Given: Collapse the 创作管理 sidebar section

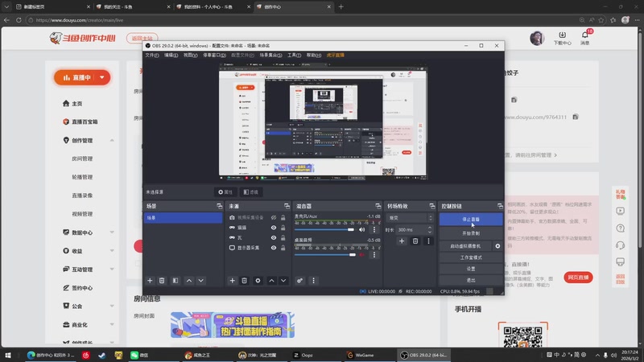Looking at the screenshot, I should (x=112, y=140).
